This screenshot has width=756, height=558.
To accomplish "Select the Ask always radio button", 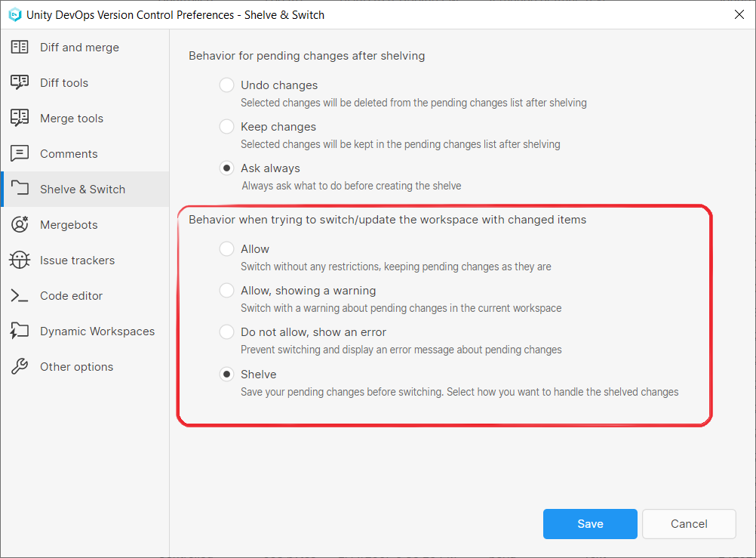I will pyautogui.click(x=226, y=168).
